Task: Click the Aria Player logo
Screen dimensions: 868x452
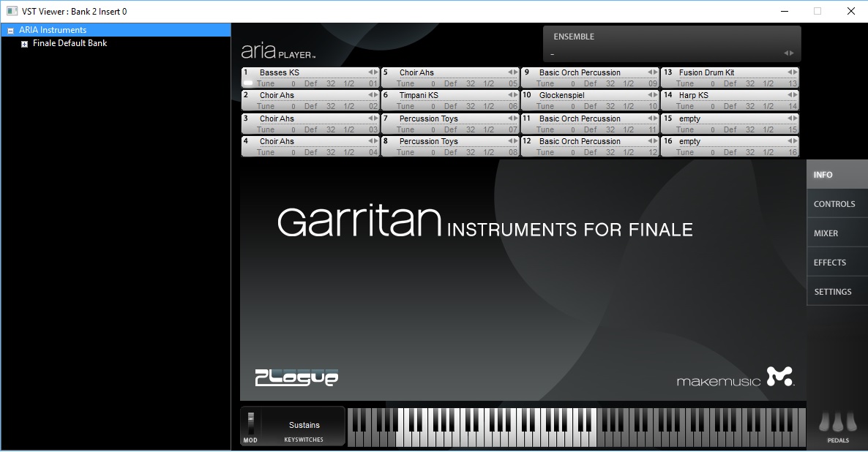Action: 278,52
